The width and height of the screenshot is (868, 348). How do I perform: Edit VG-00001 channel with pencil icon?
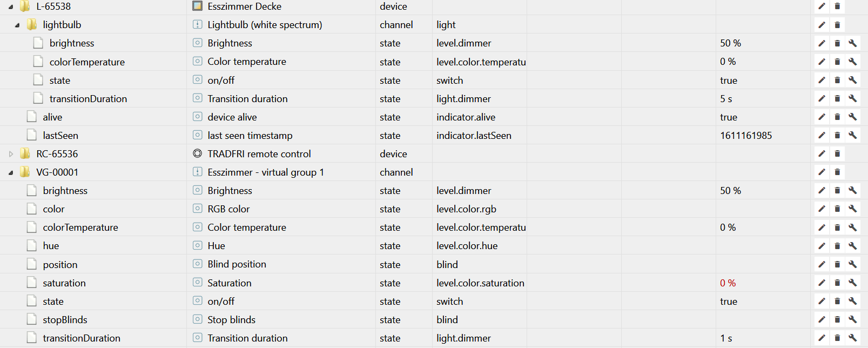pos(822,172)
